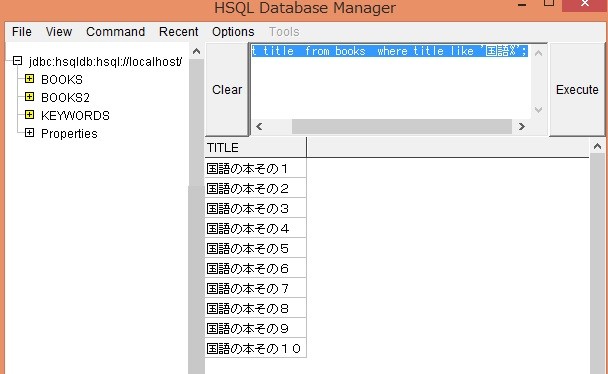608x374 pixels.
Task: Click the query box scroll-right arrow
Action: (x=522, y=126)
